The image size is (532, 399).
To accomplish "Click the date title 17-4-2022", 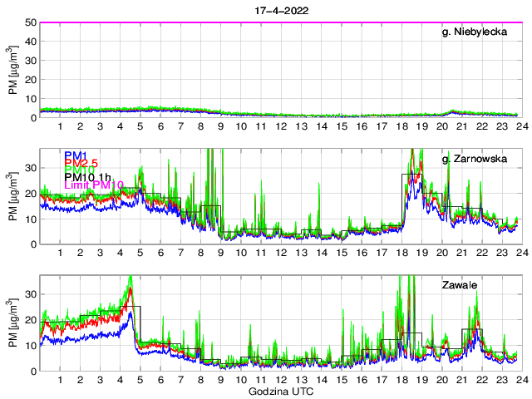I will click(278, 9).
